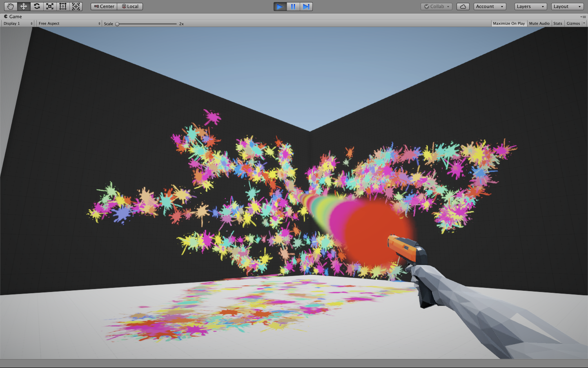Open the Account dropdown
Screen dimensions: 588x368
tap(490, 7)
